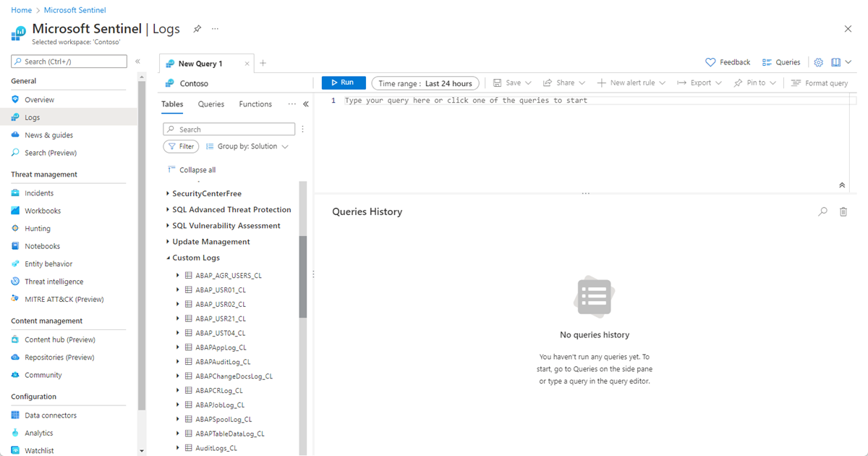The width and height of the screenshot is (868, 456).
Task: Click the Format query button
Action: pyautogui.click(x=820, y=83)
